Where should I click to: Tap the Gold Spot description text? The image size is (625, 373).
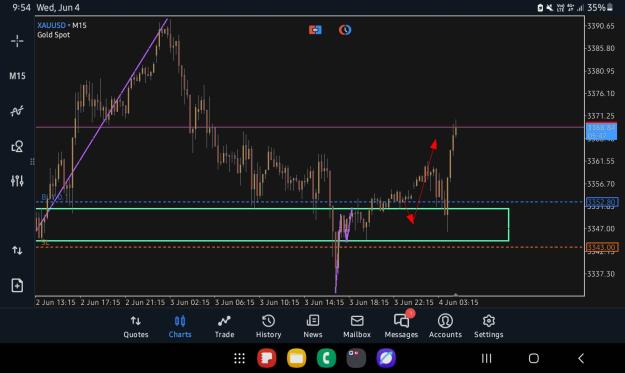coord(53,35)
